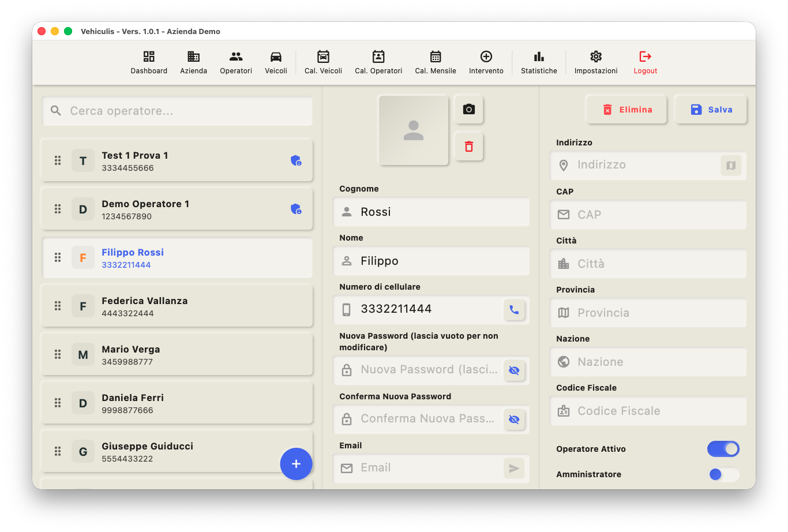
Task: Click the camera icon to add photo
Action: tap(468, 110)
